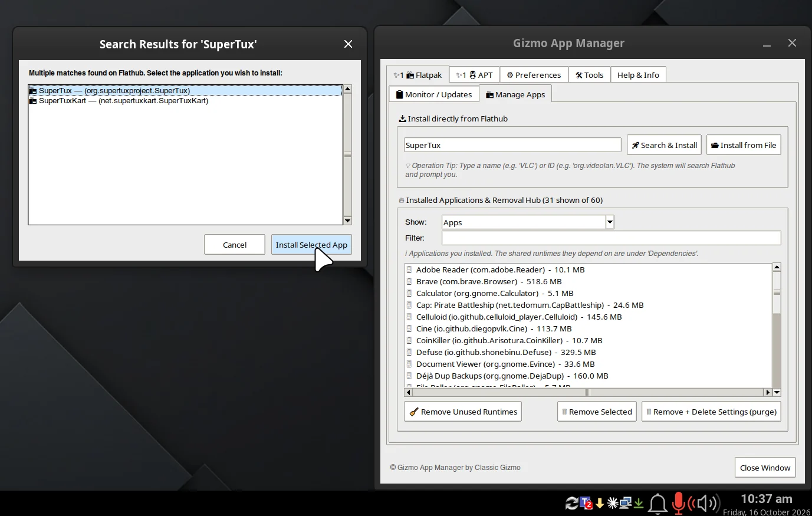Click the icon beside Brave entry

tap(409, 281)
